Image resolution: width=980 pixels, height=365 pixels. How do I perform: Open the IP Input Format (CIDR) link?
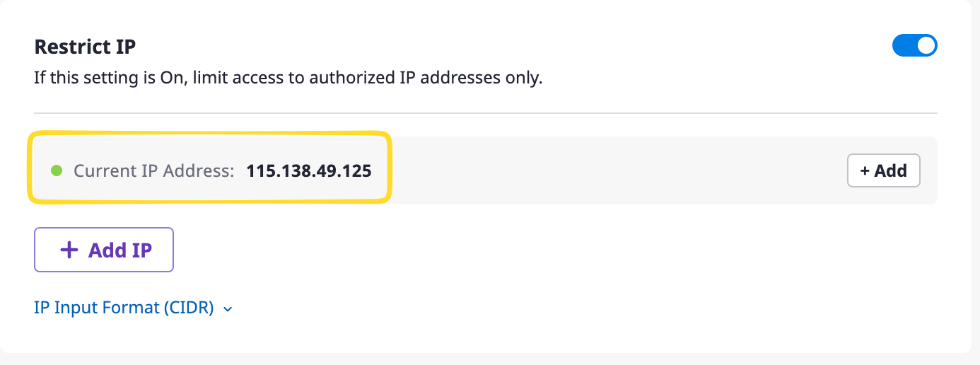(124, 308)
